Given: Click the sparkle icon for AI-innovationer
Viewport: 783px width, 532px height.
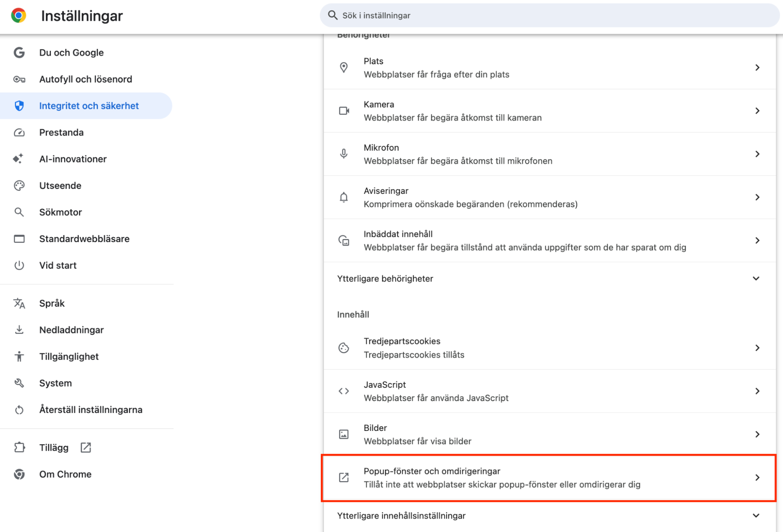Looking at the screenshot, I should pos(18,159).
